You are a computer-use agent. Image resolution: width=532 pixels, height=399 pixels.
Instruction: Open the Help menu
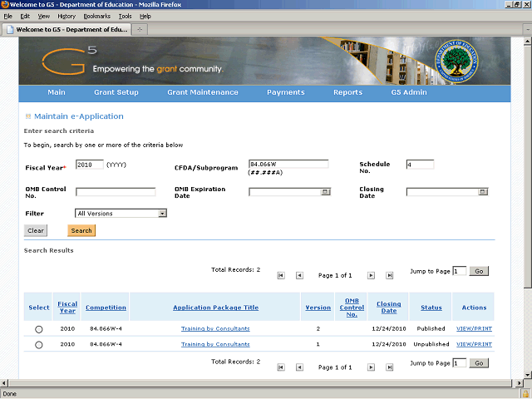(x=145, y=17)
